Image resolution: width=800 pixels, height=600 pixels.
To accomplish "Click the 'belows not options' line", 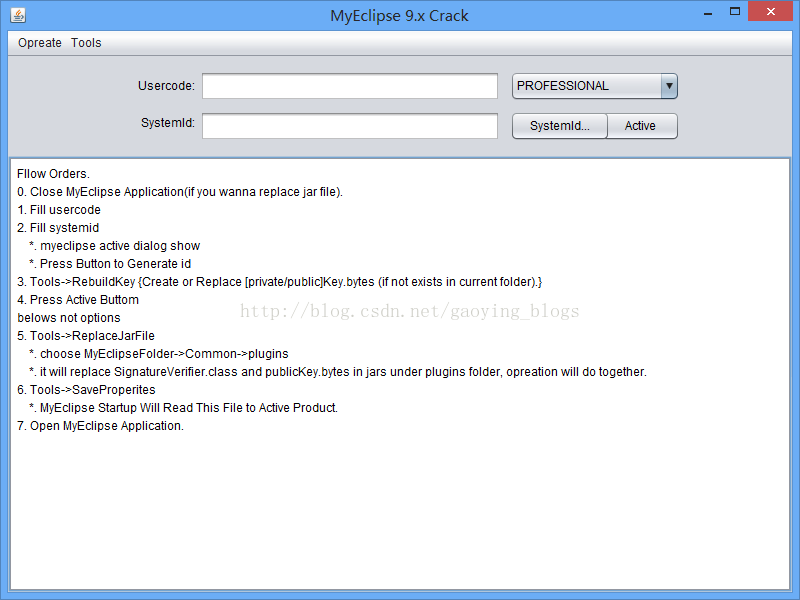I will pyautogui.click(x=69, y=318).
